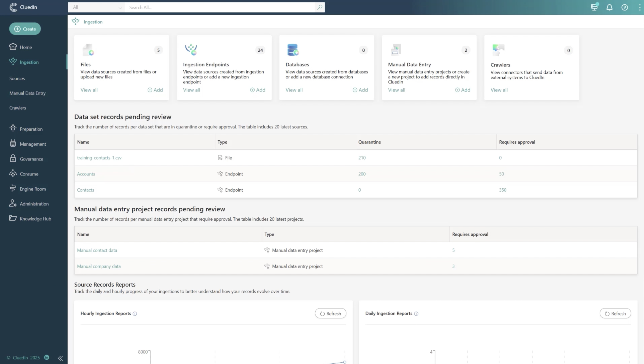Refresh the Daily Ingestion Reports chart
This screenshot has width=644, height=364.
tap(615, 313)
